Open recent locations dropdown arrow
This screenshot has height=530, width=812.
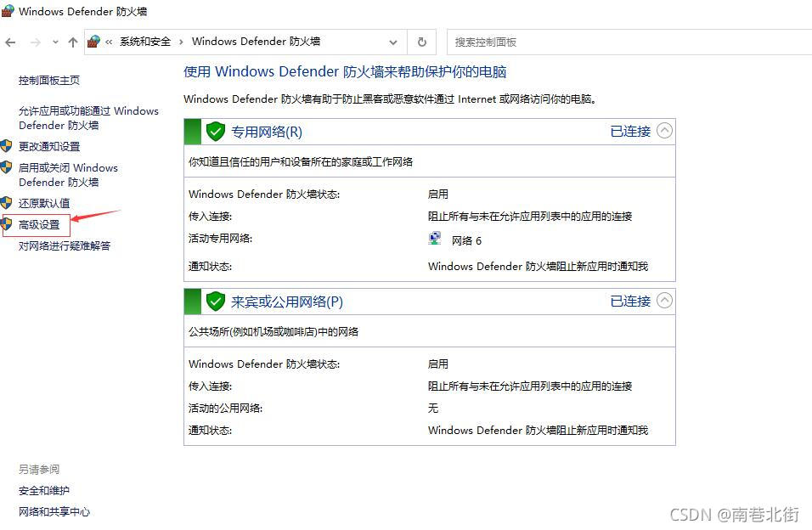55,42
